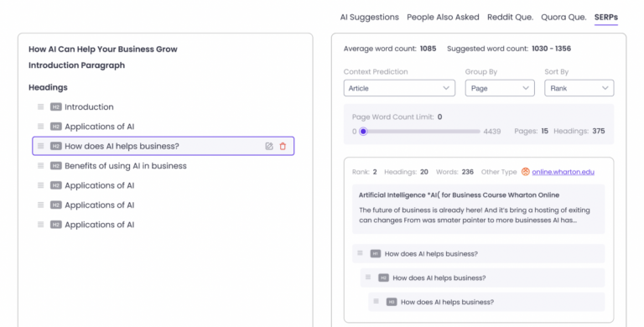Click the drag handle of the H1 SERP heading
The image size is (644, 327).
click(361, 253)
